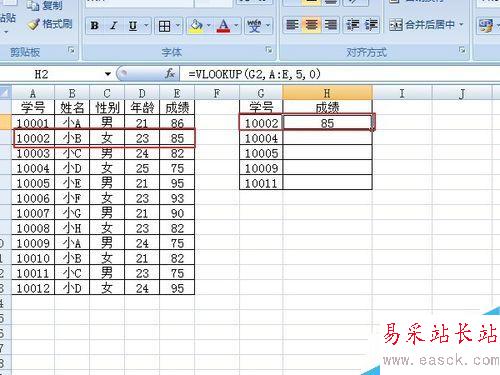Viewport: 500px width, 375px height.
Task: Open underline style dropdown arrow
Action: (146, 26)
